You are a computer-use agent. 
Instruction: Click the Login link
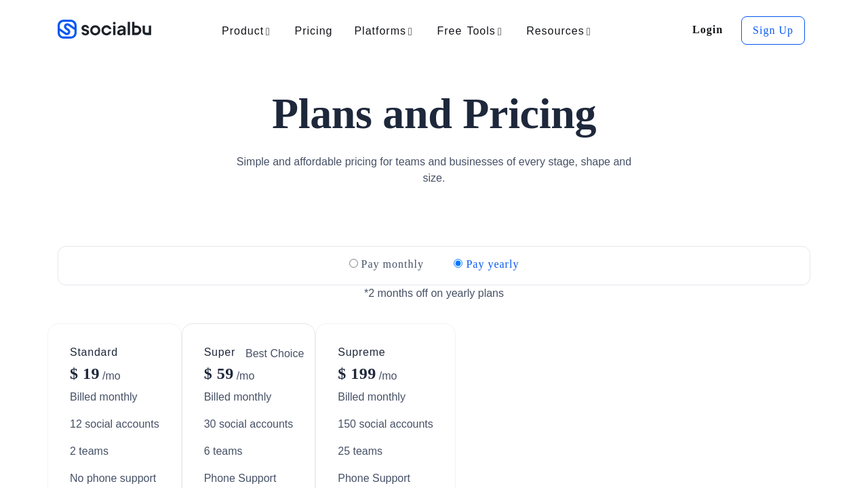click(707, 30)
